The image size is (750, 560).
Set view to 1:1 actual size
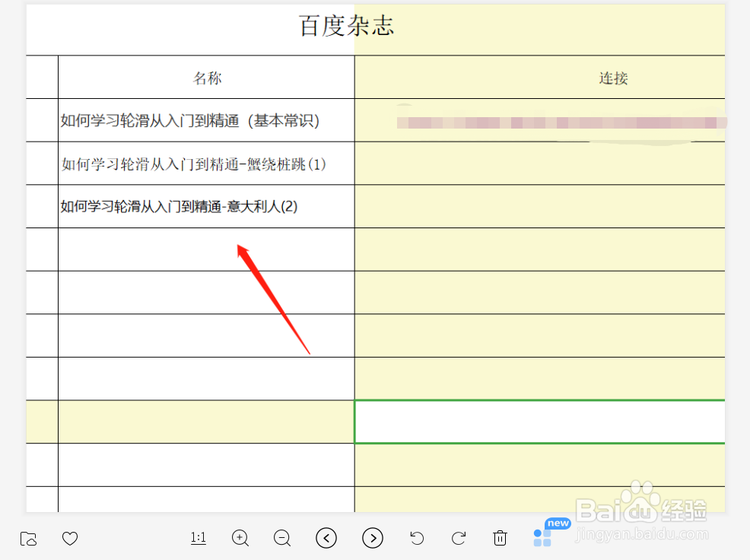point(198,538)
